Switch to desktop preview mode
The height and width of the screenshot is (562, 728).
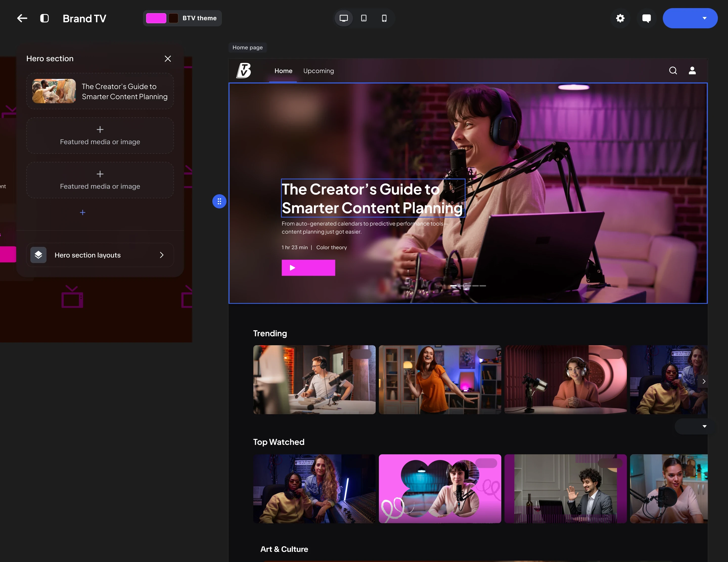(x=343, y=18)
